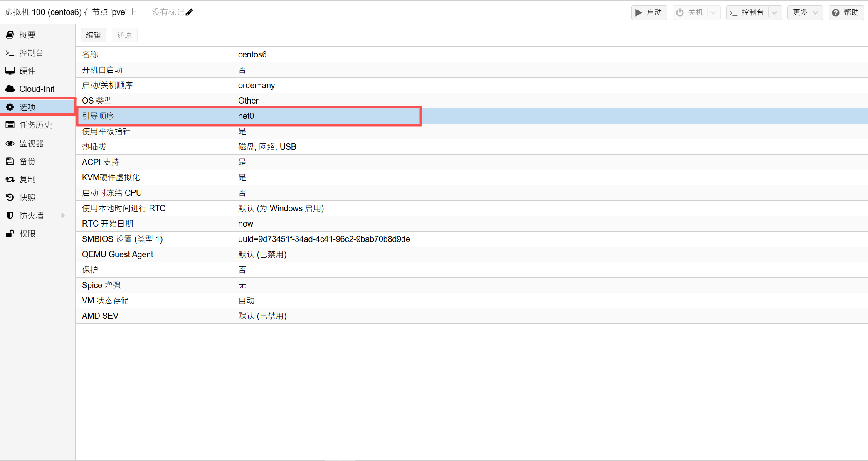Image resolution: width=868 pixels, height=461 pixels.
Task: Expand the 更多 menu
Action: 805,12
